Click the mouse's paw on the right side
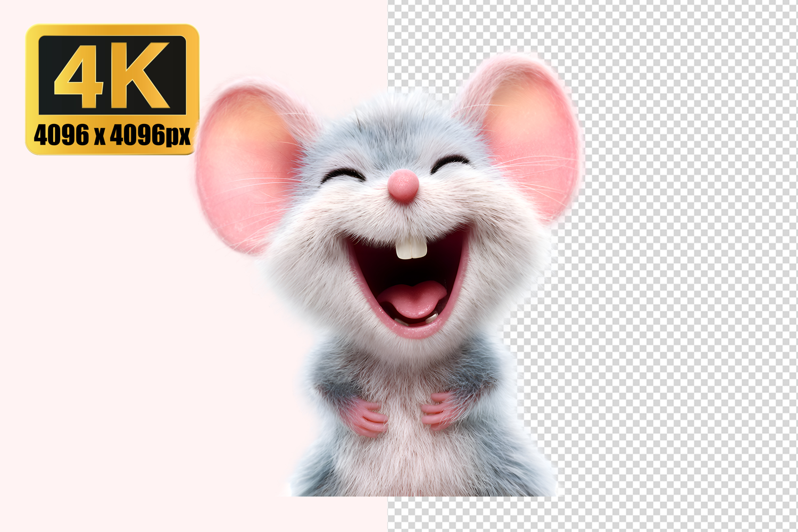This screenshot has height=532, width=798. pos(437,411)
